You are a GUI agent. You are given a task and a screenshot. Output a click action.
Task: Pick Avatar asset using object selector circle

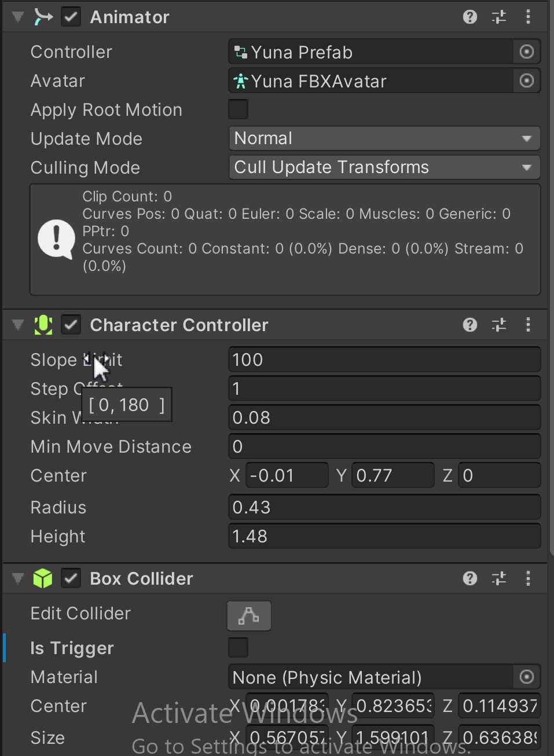pos(527,81)
